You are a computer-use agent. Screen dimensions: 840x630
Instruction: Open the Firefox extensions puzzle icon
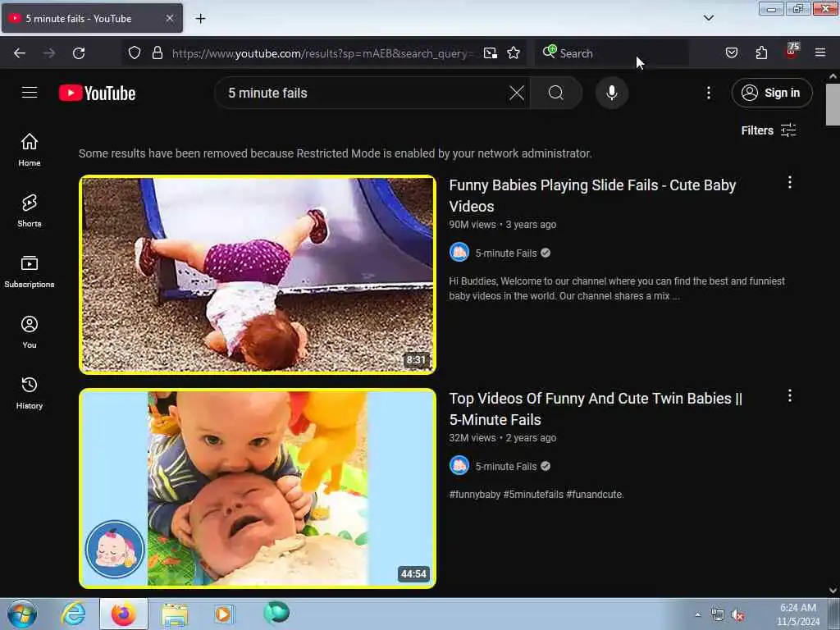click(x=761, y=52)
